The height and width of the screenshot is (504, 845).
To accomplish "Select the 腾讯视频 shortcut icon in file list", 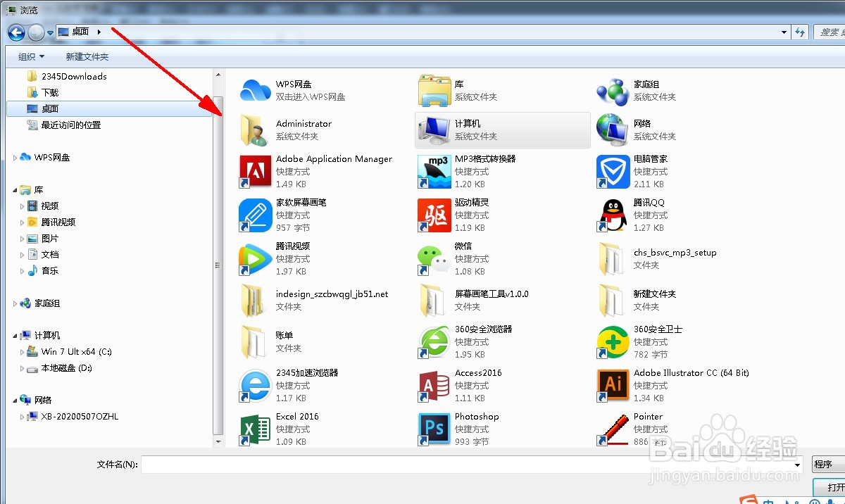I will pos(256,259).
